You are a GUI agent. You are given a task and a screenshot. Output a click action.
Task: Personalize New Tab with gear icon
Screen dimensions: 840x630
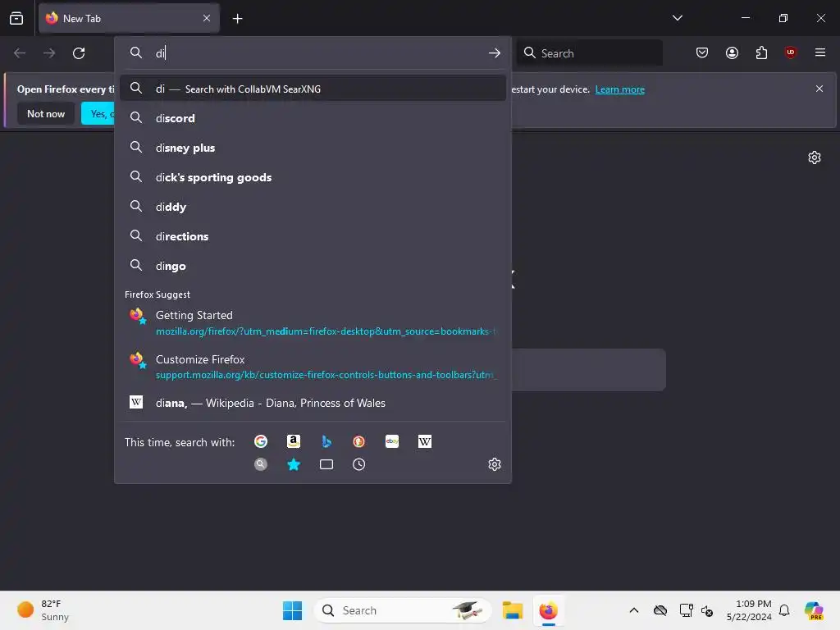(x=815, y=157)
